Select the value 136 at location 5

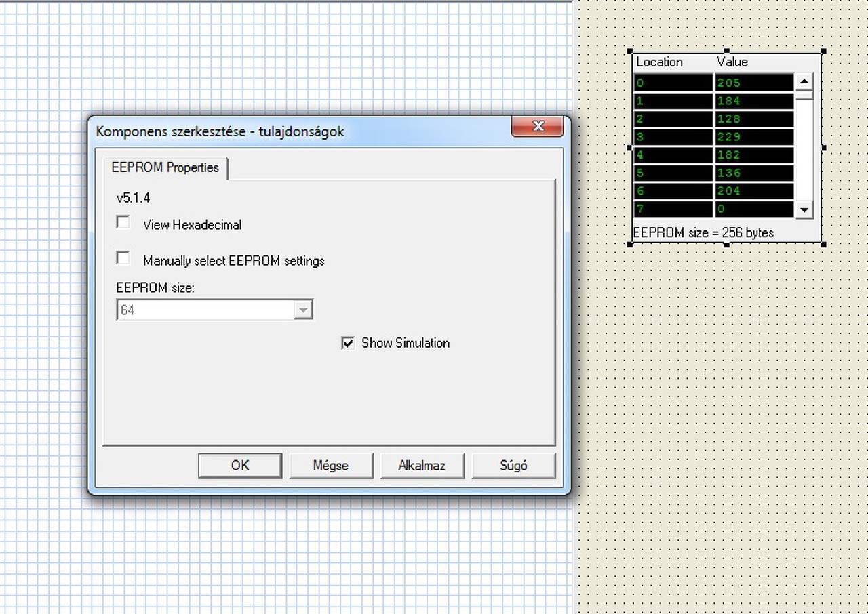[754, 173]
